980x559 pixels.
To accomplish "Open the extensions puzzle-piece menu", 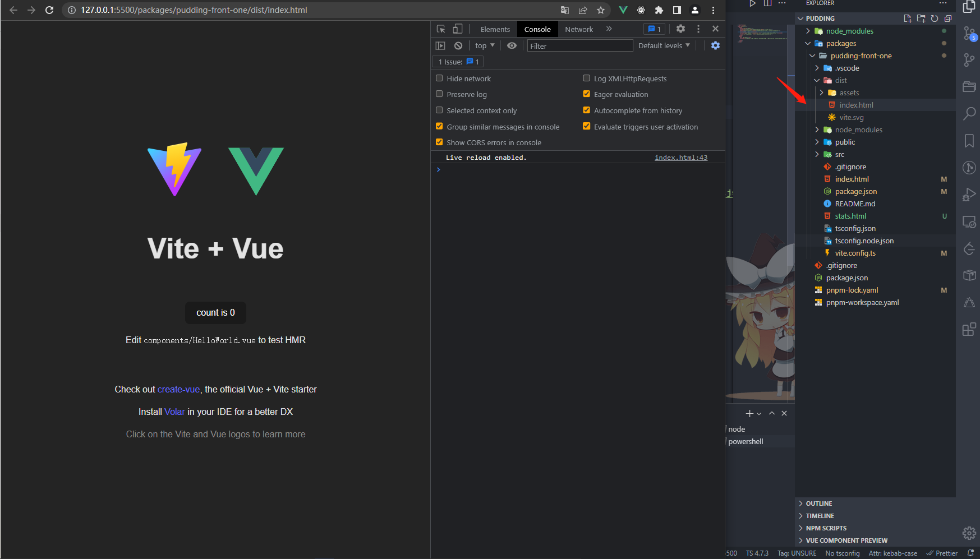I will pos(659,10).
